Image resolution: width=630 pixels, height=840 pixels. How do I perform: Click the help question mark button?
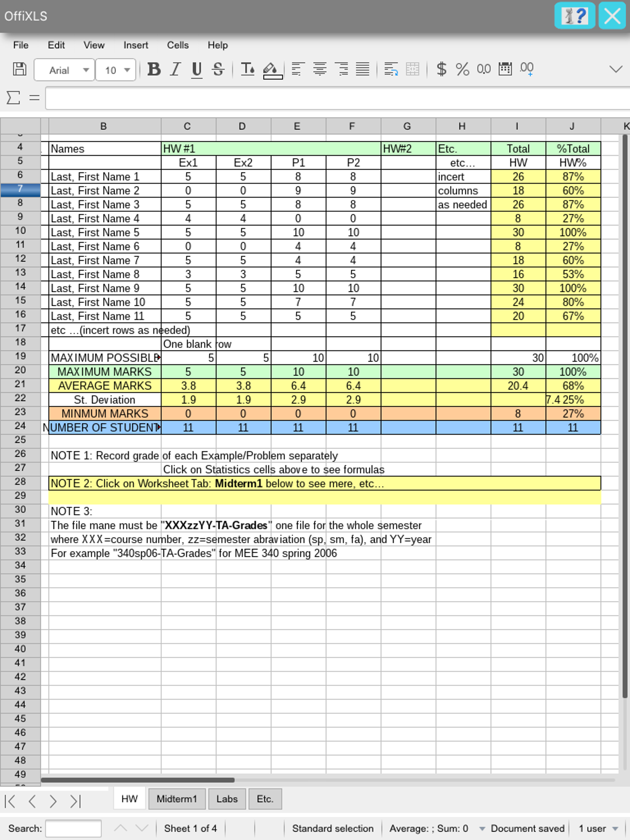[574, 16]
